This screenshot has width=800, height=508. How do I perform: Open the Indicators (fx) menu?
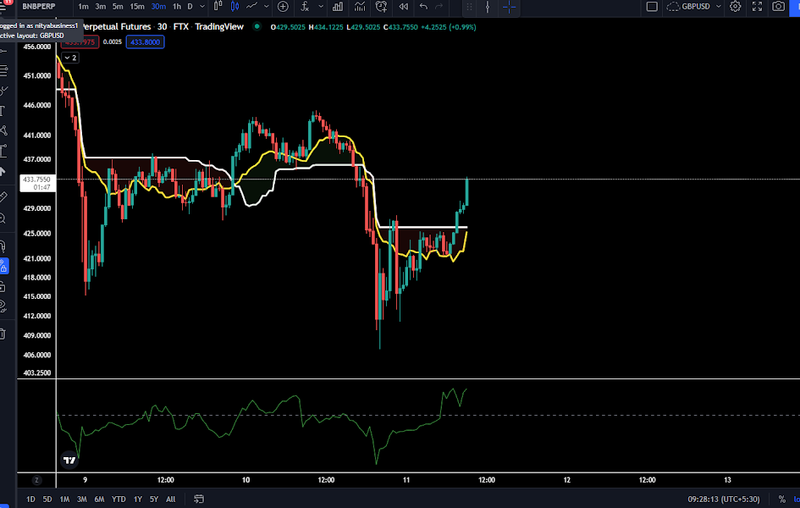tap(306, 7)
